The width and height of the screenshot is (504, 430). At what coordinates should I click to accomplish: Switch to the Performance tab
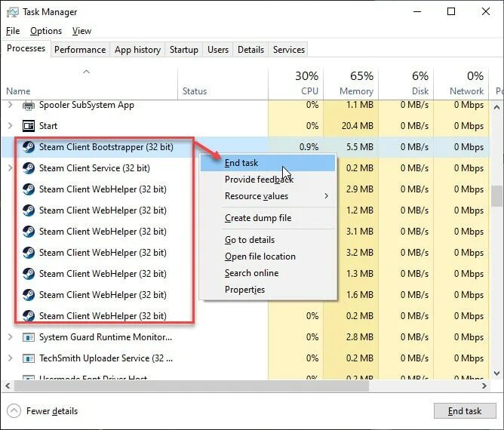pos(80,50)
